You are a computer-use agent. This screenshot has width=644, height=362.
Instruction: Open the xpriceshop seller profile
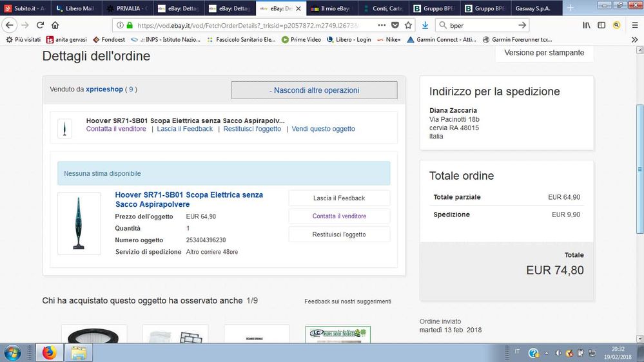(x=104, y=89)
